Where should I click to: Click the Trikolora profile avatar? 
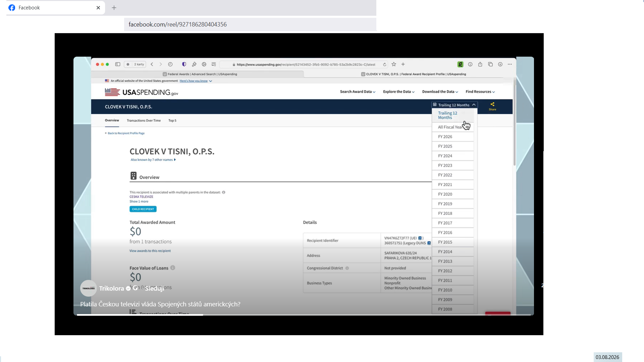tap(89, 288)
